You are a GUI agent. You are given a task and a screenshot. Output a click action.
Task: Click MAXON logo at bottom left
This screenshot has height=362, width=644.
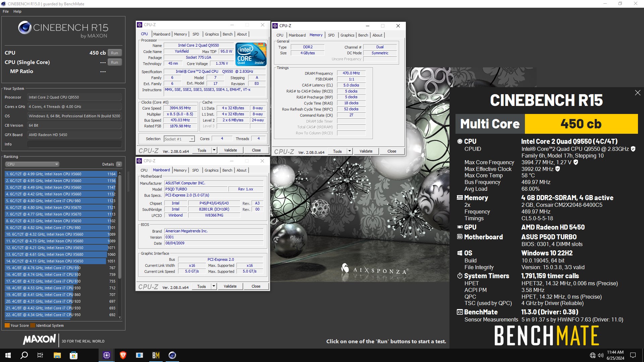coord(39,340)
